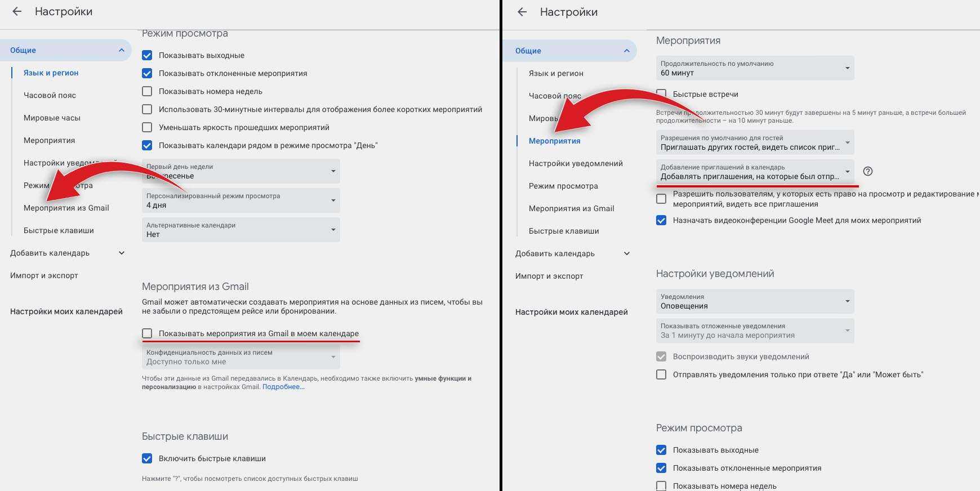Open Продолжительность по умолчанию 60 минут dropdown
This screenshot has height=491, width=980.
[755, 68]
